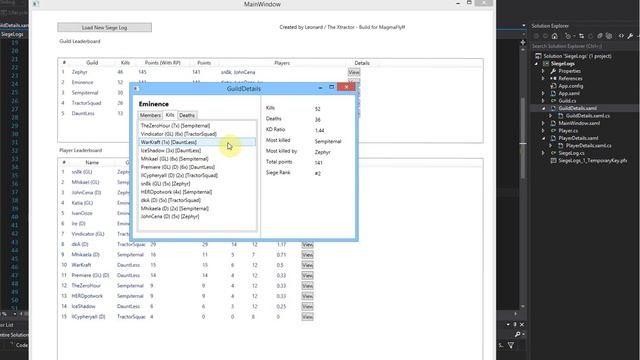Viewport: 640px width, 360px height.
Task: Collapse the SiegeLogs project node
Action: (536, 64)
